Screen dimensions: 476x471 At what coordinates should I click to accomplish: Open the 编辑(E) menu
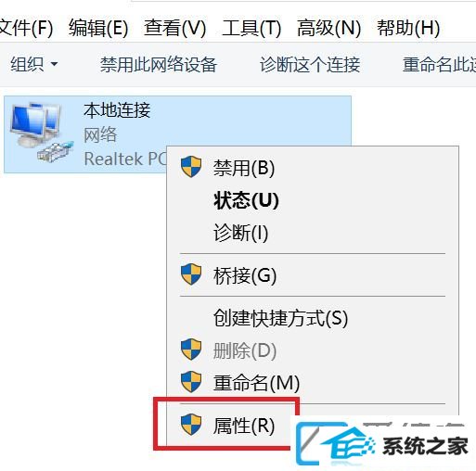click(98, 28)
